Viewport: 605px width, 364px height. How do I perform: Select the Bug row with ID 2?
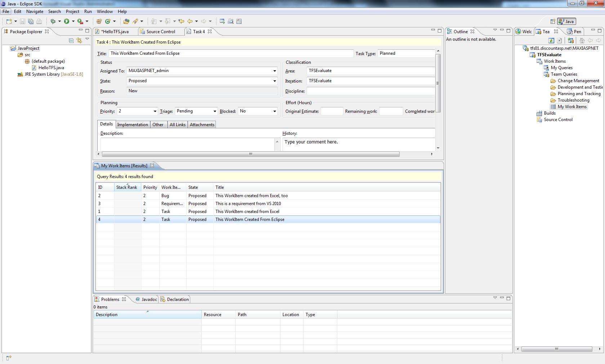click(268, 196)
